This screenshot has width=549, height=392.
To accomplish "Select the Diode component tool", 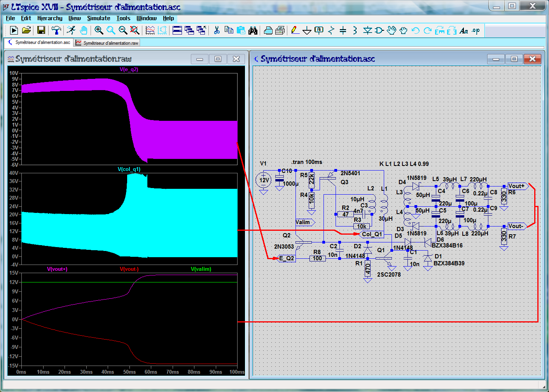I will click(x=367, y=30).
